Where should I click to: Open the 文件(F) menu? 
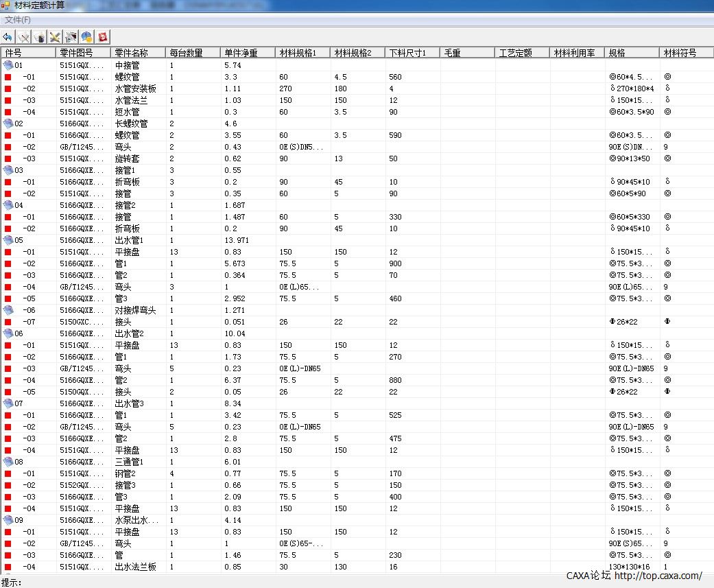point(18,20)
